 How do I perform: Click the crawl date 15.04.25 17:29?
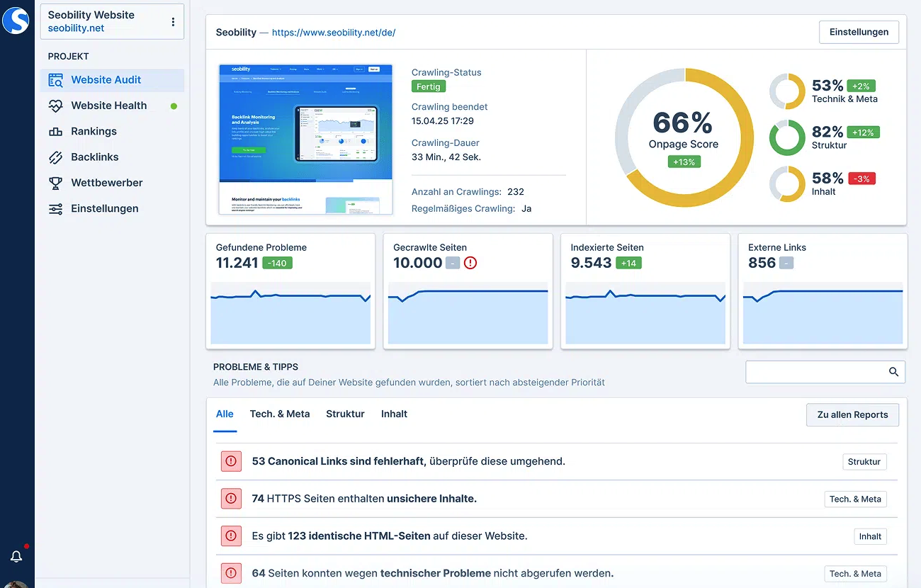coord(443,121)
